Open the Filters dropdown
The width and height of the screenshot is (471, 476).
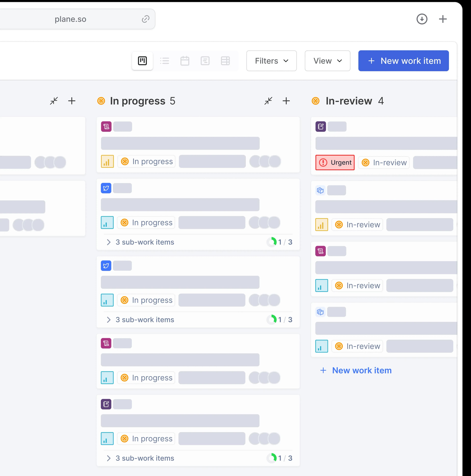click(x=271, y=61)
